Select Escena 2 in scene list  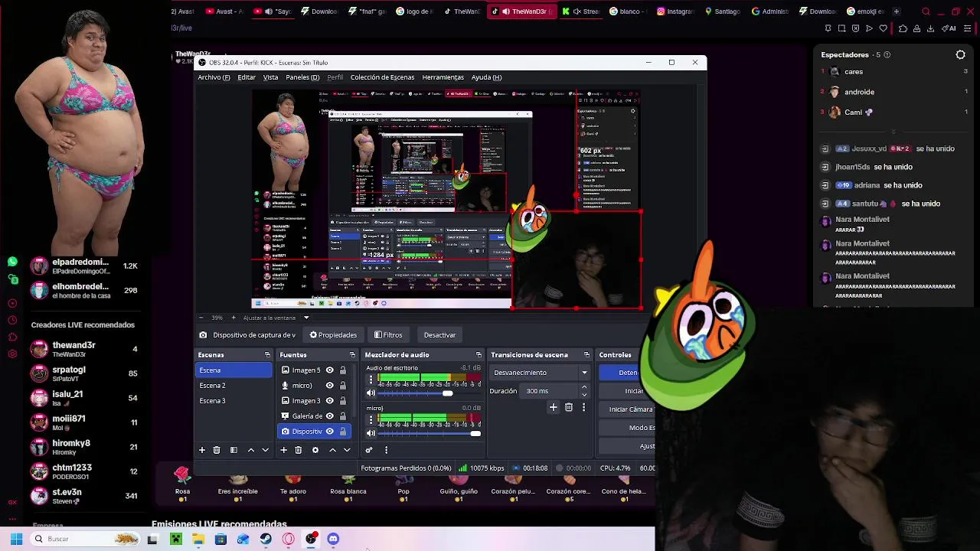(234, 385)
